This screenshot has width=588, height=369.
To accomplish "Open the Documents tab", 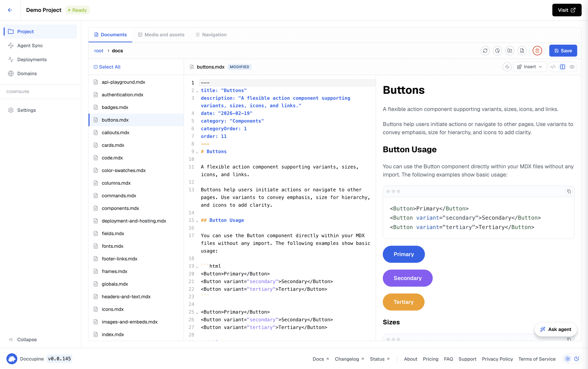I will click(x=110, y=35).
